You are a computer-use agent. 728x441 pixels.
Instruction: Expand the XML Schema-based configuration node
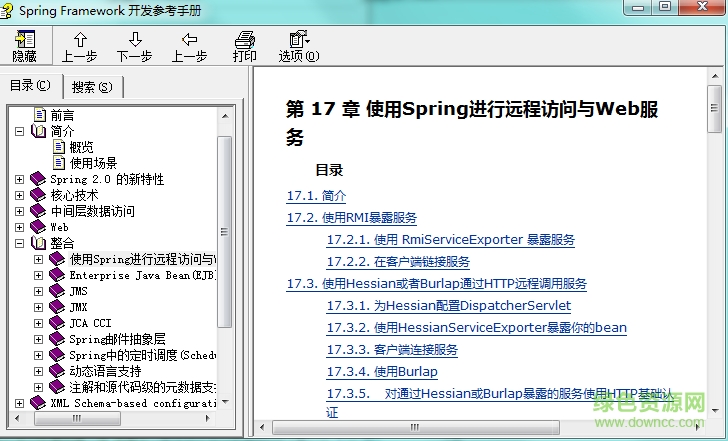point(19,403)
